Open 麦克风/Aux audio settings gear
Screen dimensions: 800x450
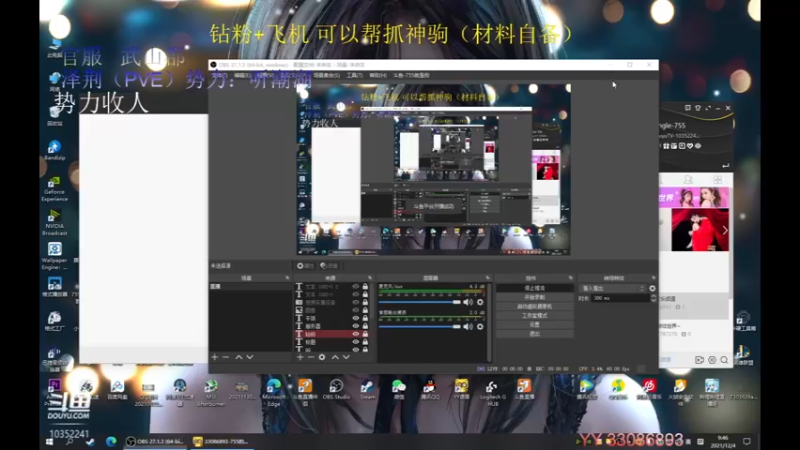pyautogui.click(x=480, y=302)
